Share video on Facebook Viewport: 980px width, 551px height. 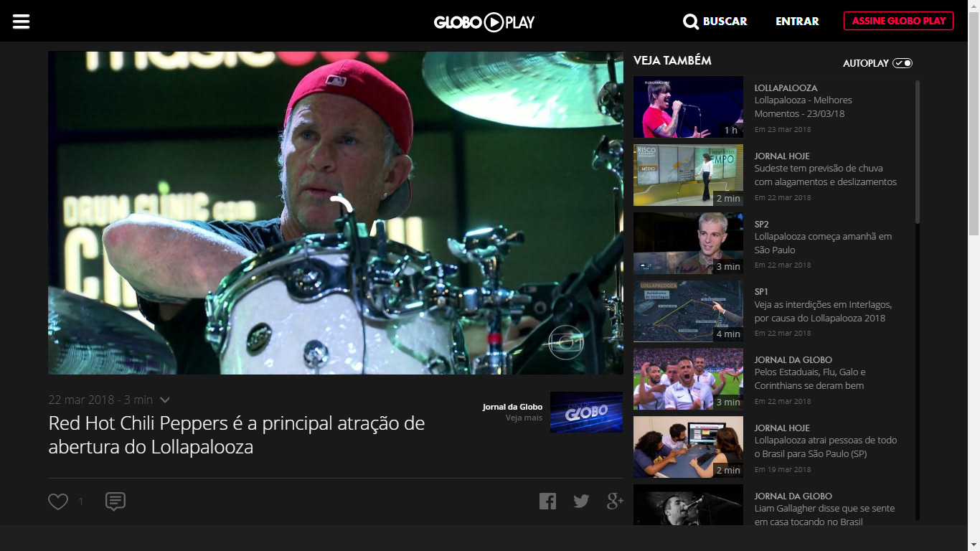click(547, 501)
